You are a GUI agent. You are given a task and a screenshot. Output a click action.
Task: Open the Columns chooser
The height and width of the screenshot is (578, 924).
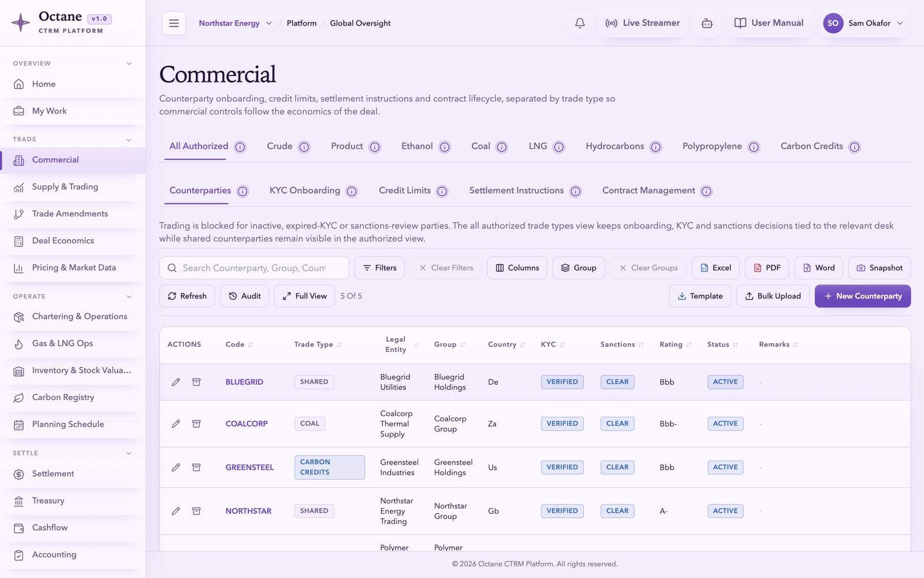(517, 268)
